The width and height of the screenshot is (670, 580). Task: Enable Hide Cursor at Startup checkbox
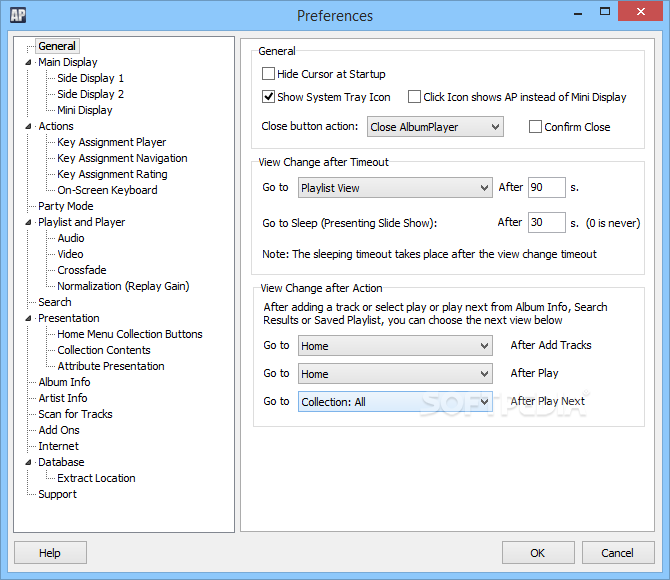pos(268,74)
